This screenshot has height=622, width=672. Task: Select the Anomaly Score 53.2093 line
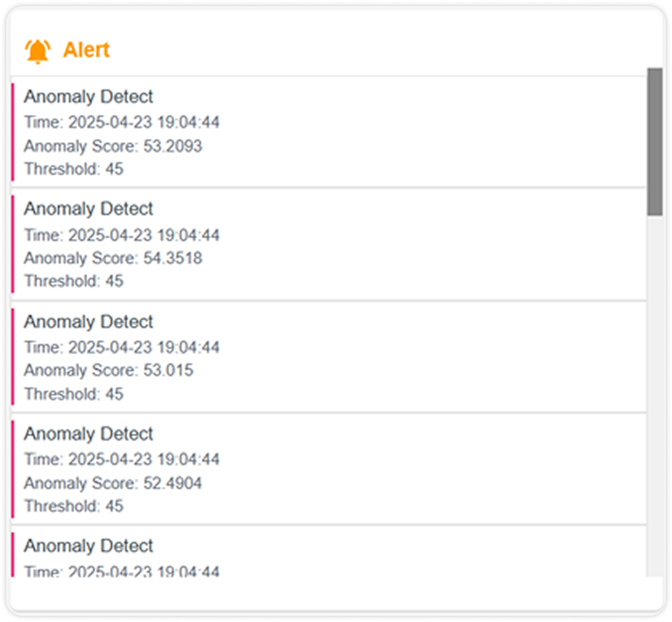click(113, 146)
